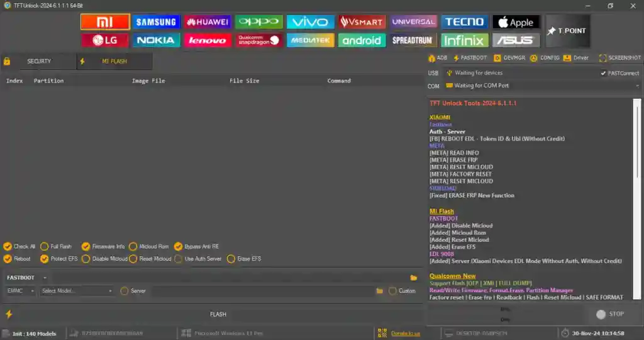Open the CONFIG settings
This screenshot has width=644, height=340.
tap(545, 58)
